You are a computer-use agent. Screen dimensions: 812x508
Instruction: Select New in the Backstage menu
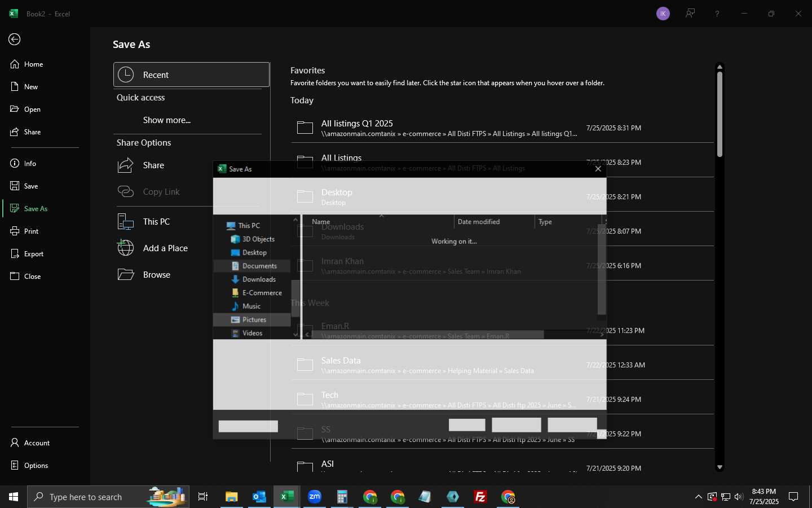pos(45,87)
